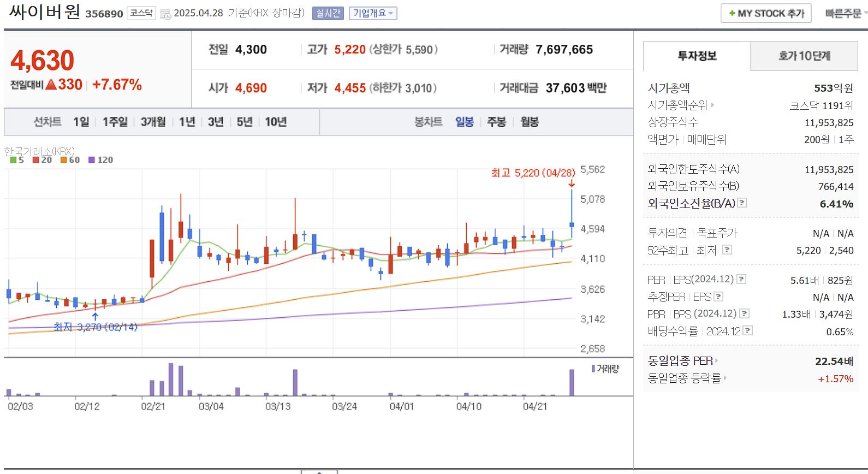The image size is (868, 474).
Task: Click the green 5-day moving average swatch
Action: 13,160
